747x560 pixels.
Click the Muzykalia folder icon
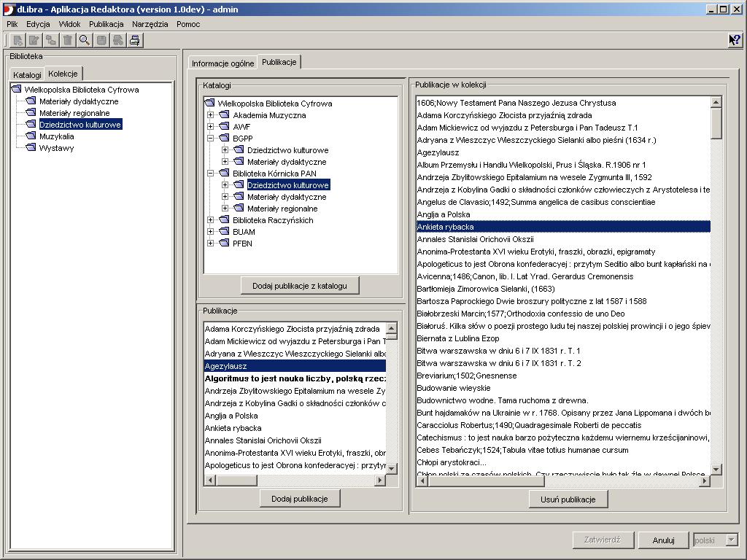pyautogui.click(x=31, y=136)
